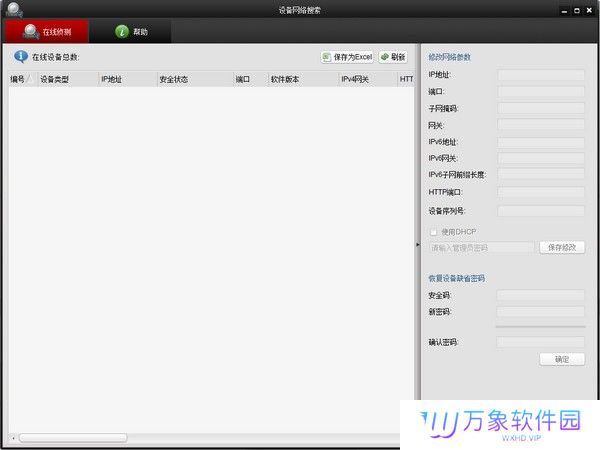Sort by the 端口 column header
Viewport: 600px width, 450px height.
click(250, 79)
